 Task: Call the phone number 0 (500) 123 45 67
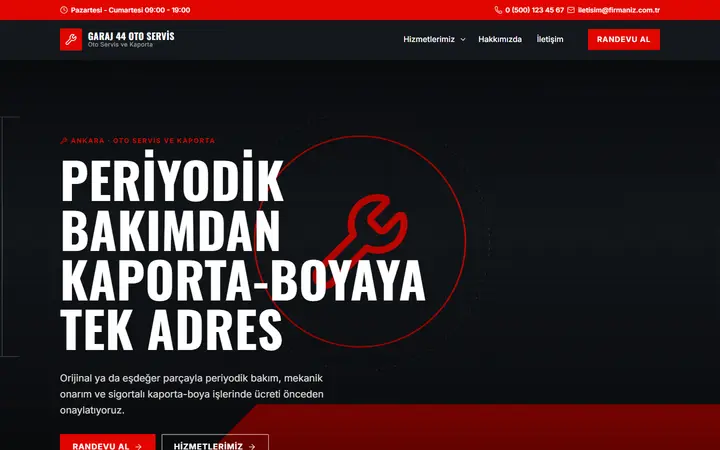(x=534, y=10)
